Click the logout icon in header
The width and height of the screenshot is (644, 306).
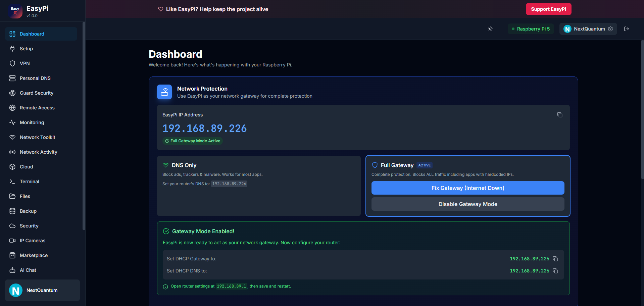click(x=626, y=29)
